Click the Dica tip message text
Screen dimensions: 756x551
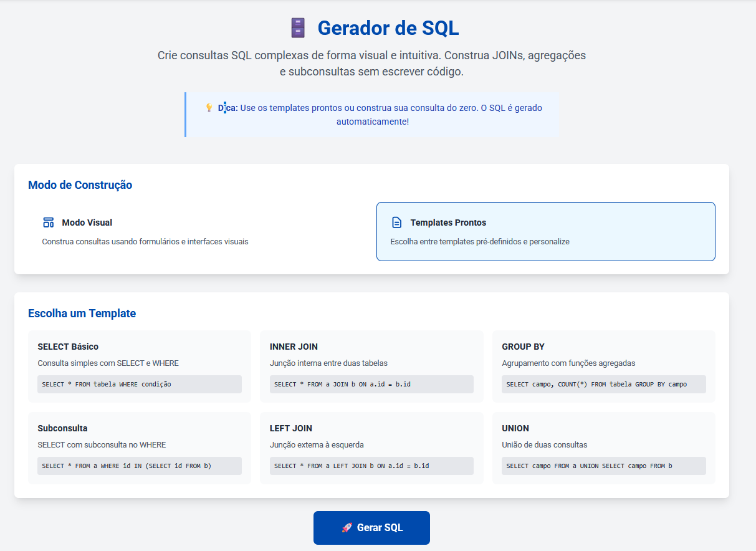[x=371, y=113]
